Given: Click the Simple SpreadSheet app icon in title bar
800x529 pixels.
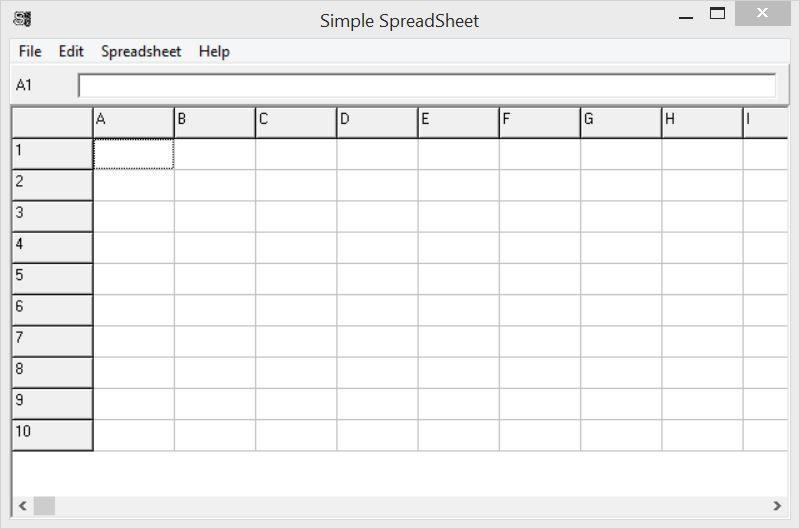Looking at the screenshot, I should click(x=22, y=19).
